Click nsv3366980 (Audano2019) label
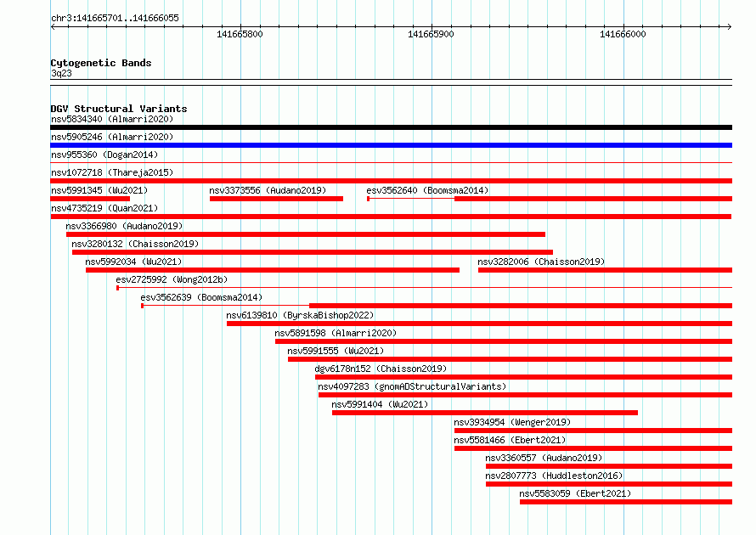The image size is (756, 535). click(x=124, y=226)
